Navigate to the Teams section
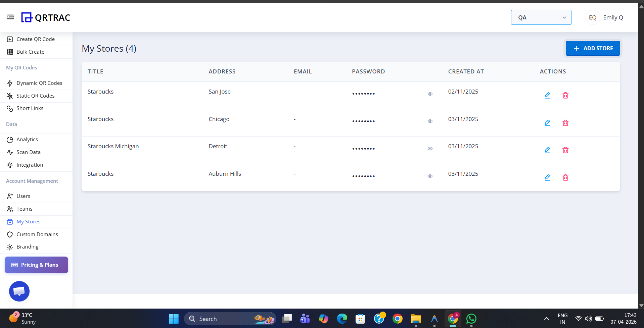Image resolution: width=644 pixels, height=328 pixels. pos(24,209)
